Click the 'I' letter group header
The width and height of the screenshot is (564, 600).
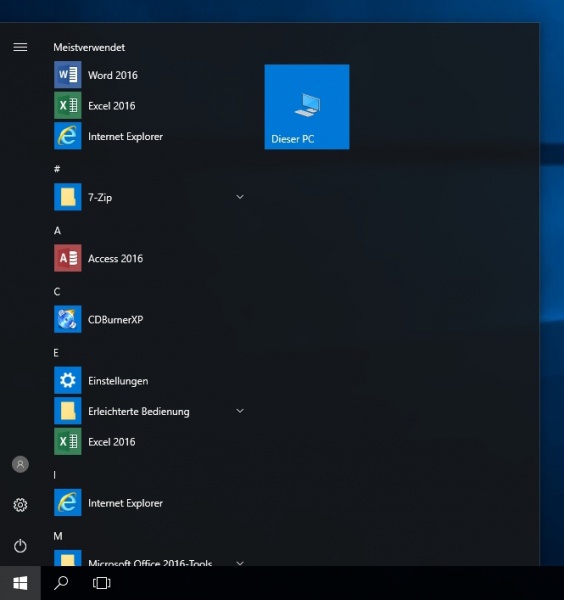pyautogui.click(x=54, y=475)
